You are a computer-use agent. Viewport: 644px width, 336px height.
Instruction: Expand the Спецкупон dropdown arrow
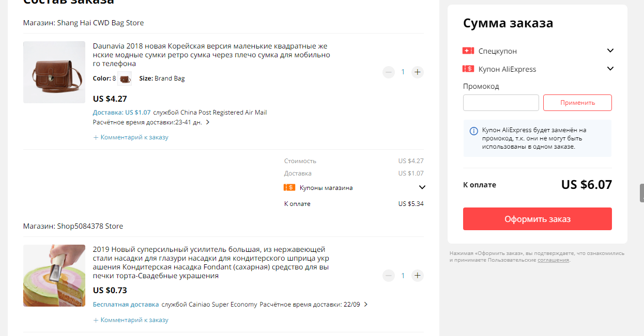(610, 51)
